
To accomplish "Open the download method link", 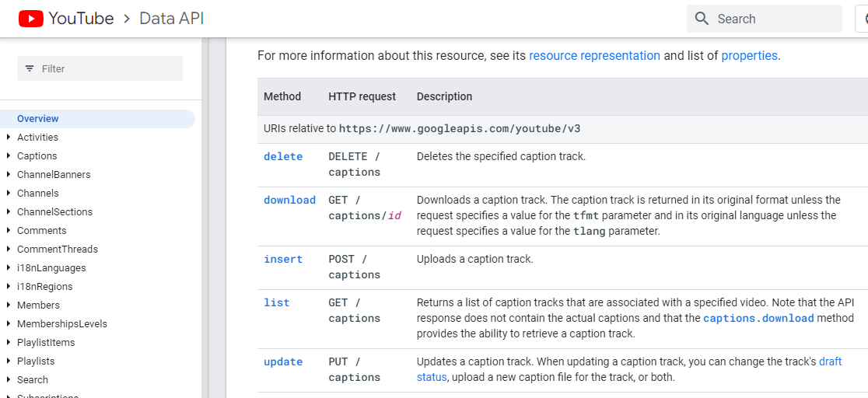I will click(289, 200).
